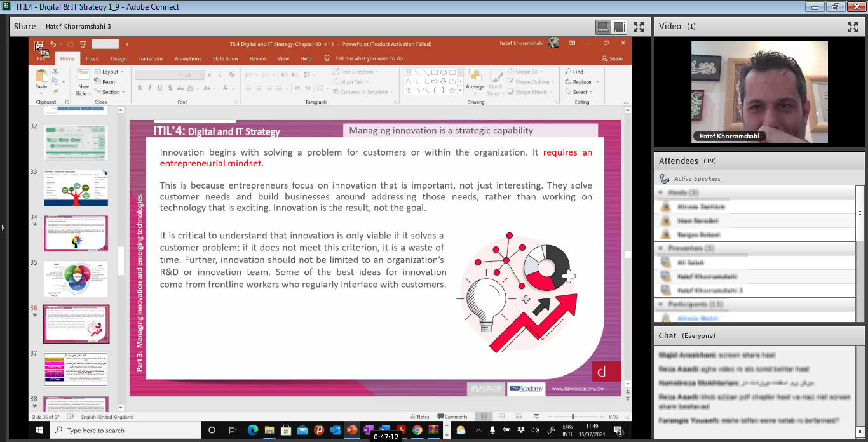Switch to the Animations ribbon tab
Screen dimensions: 868x442
(188, 58)
